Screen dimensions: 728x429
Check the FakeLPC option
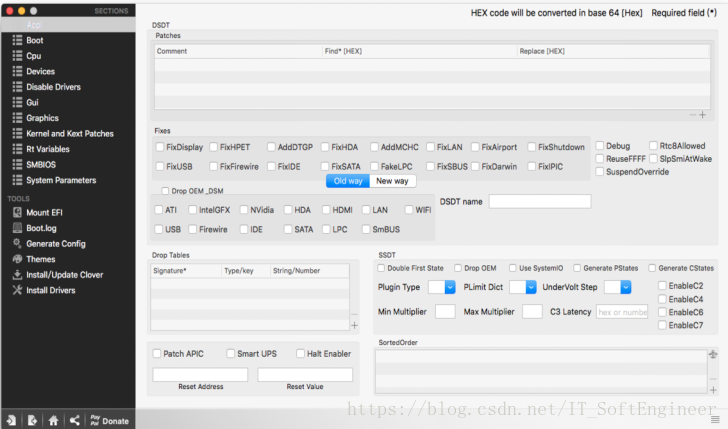point(375,166)
